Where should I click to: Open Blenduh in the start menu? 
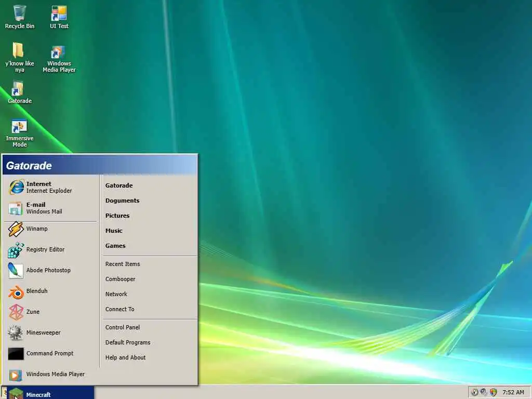(x=50, y=291)
